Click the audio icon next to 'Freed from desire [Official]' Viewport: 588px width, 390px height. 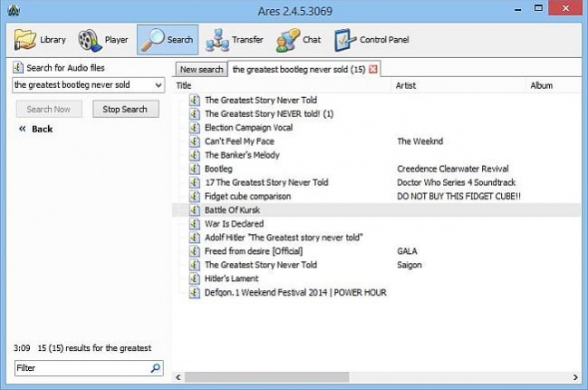194,251
